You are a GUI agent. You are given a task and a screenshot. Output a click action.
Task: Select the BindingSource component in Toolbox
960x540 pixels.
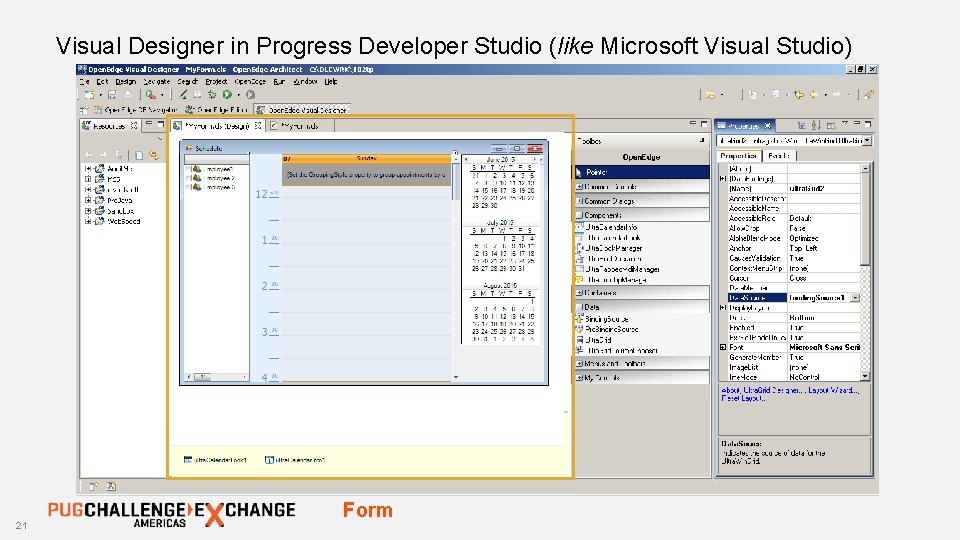click(602, 319)
